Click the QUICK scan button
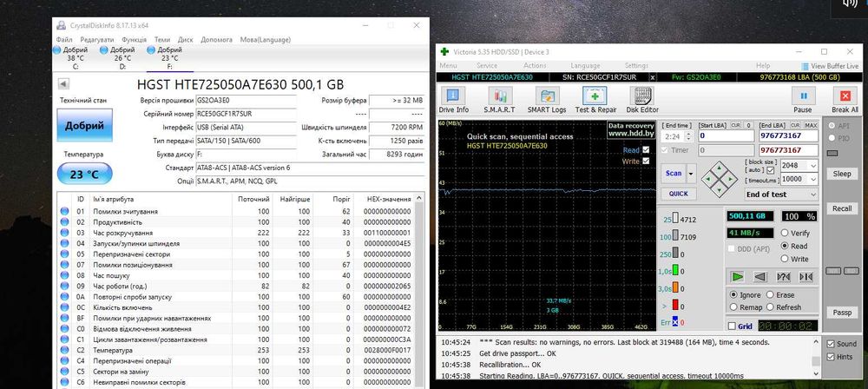 (678, 194)
